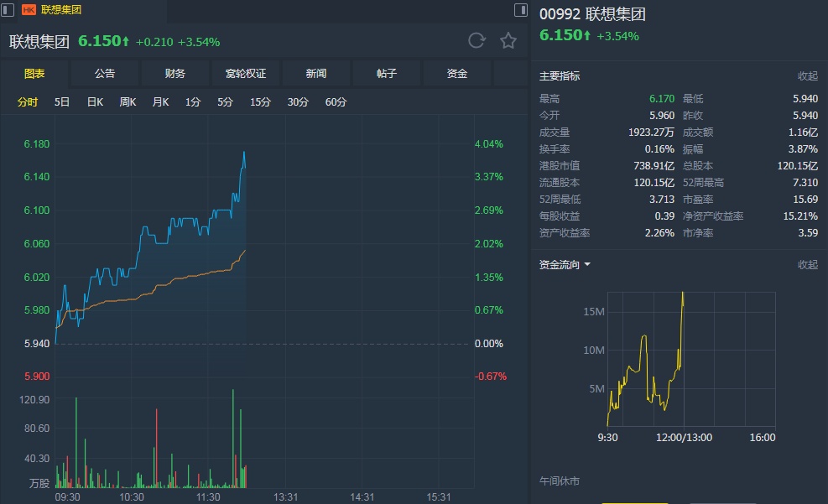Click the 振幅 value 3.87%
Screen dimensions: 828x504
click(803, 148)
